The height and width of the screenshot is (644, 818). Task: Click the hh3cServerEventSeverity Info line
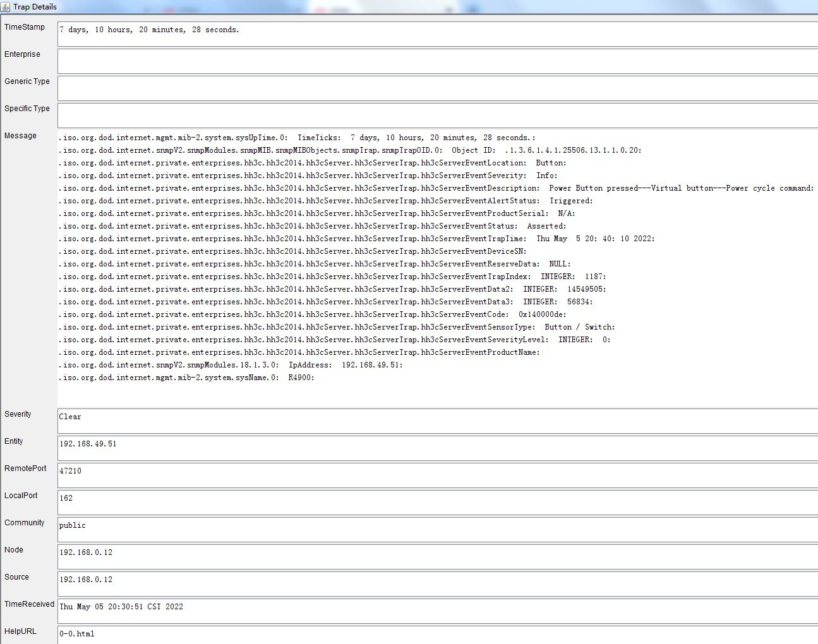308,176
